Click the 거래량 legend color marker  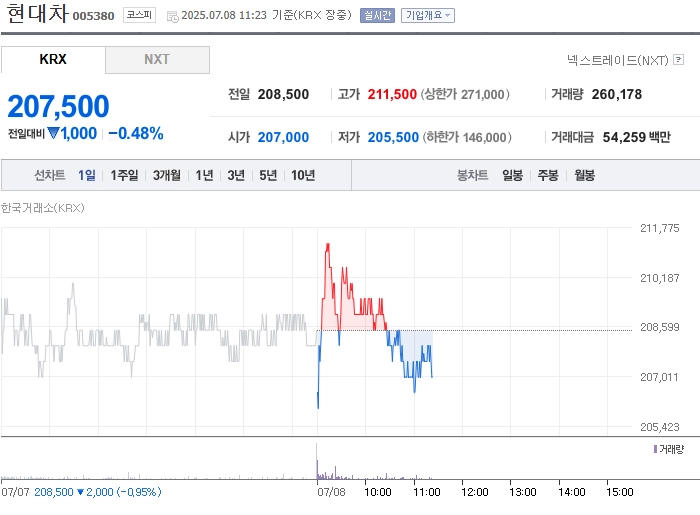pos(655,449)
